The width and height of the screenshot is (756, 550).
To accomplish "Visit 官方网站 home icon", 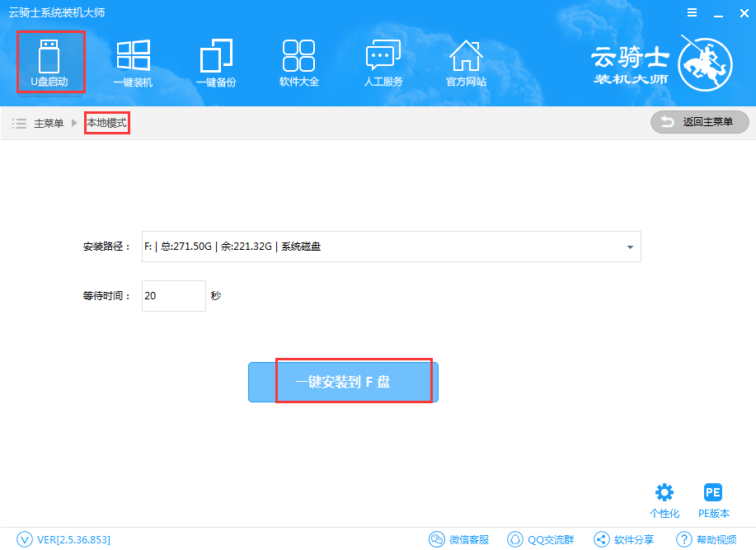I will [x=466, y=63].
